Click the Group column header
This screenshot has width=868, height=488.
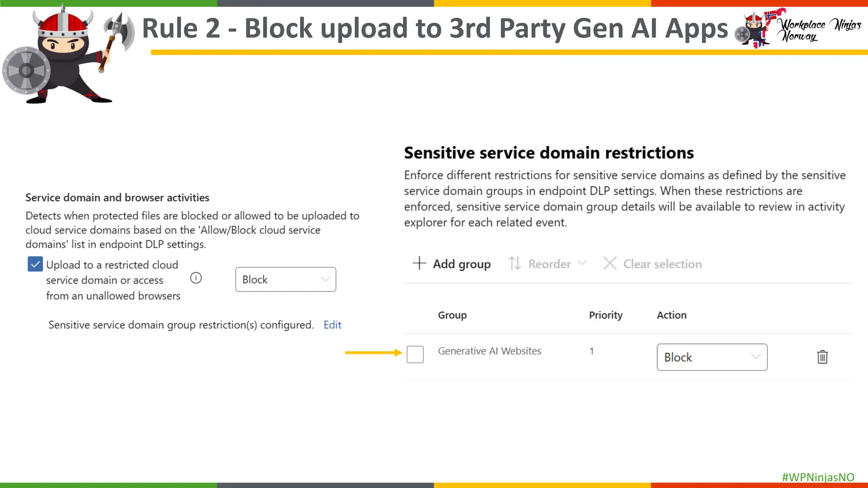point(452,315)
